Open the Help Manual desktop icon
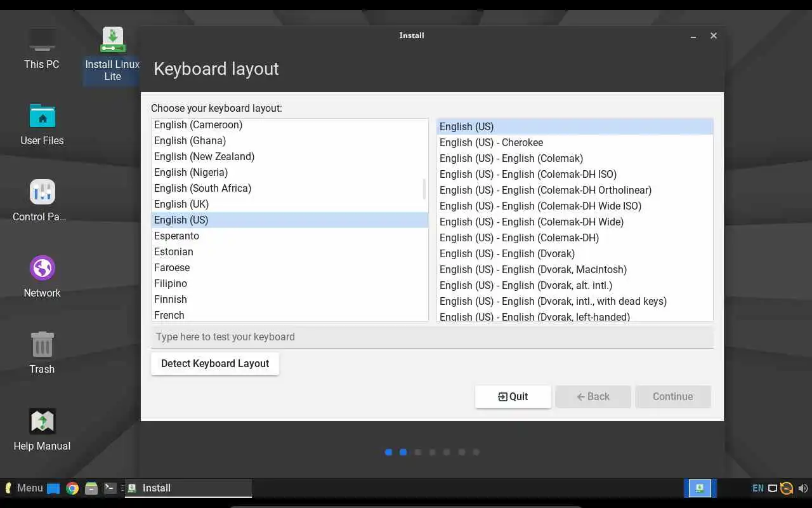Viewport: 812px width, 508px height. pos(42,430)
